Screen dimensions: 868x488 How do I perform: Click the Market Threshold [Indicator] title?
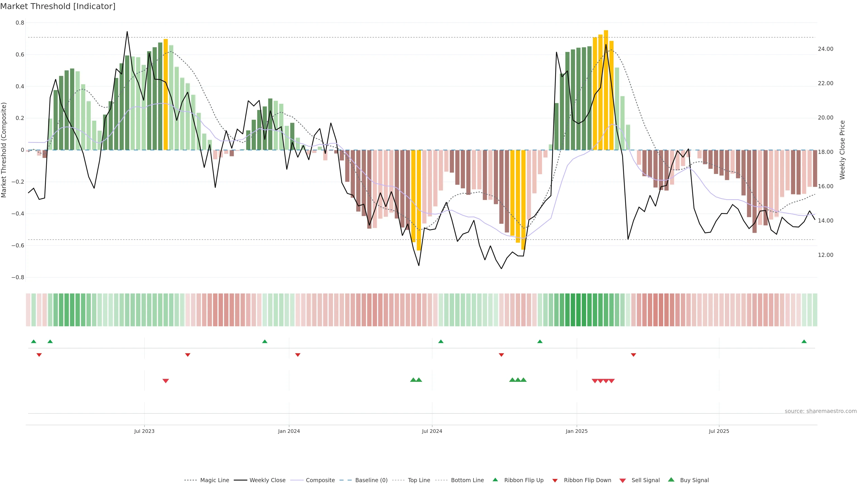pyautogui.click(x=58, y=6)
